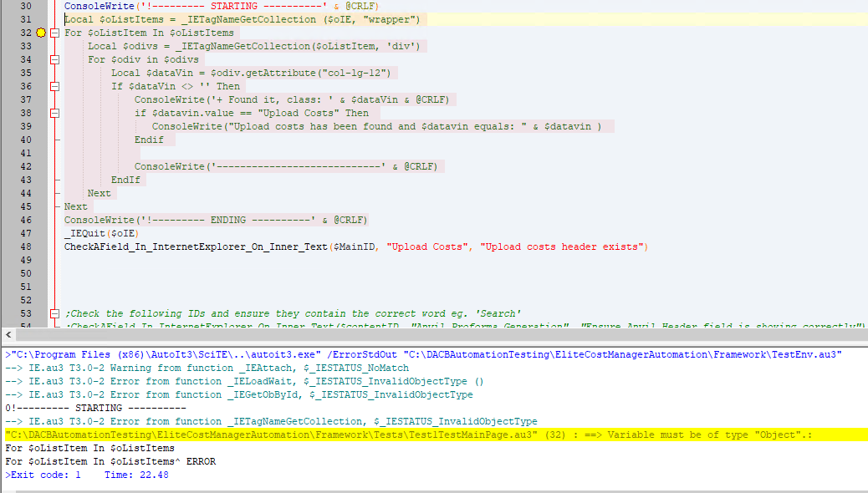Collapse the inner For fold at line 34
Image resolution: width=868 pixels, height=493 pixels.
pyautogui.click(x=55, y=59)
